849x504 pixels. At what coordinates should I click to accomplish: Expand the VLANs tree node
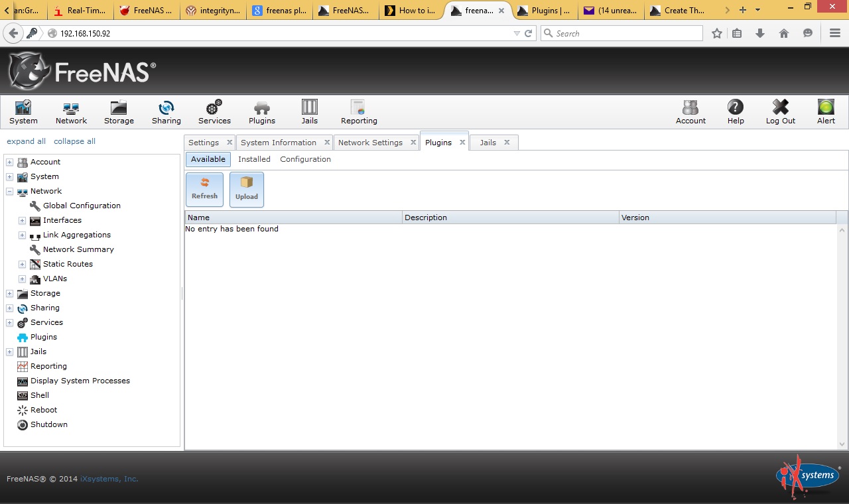(22, 279)
